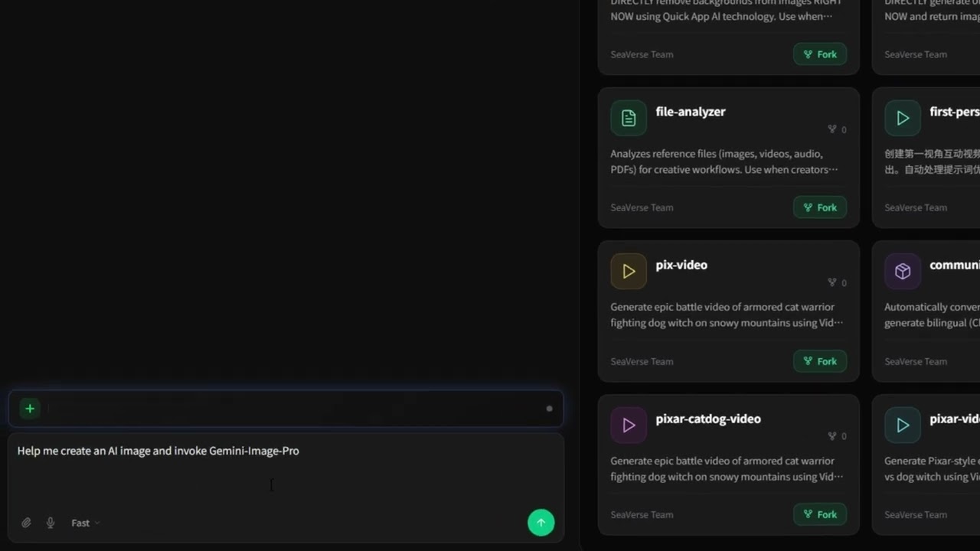Open the pixar-catdog-video play icon
This screenshot has width=980, height=551.
tap(629, 425)
